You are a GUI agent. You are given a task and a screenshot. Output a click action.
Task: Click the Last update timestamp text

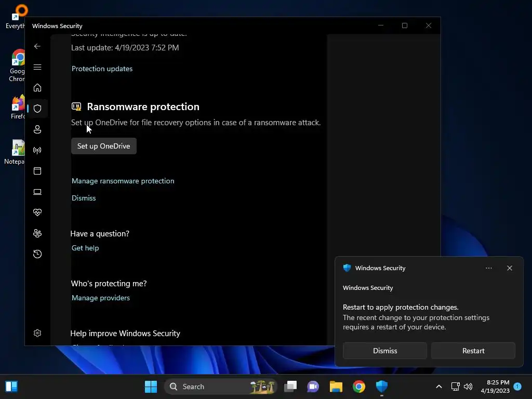[x=125, y=47]
